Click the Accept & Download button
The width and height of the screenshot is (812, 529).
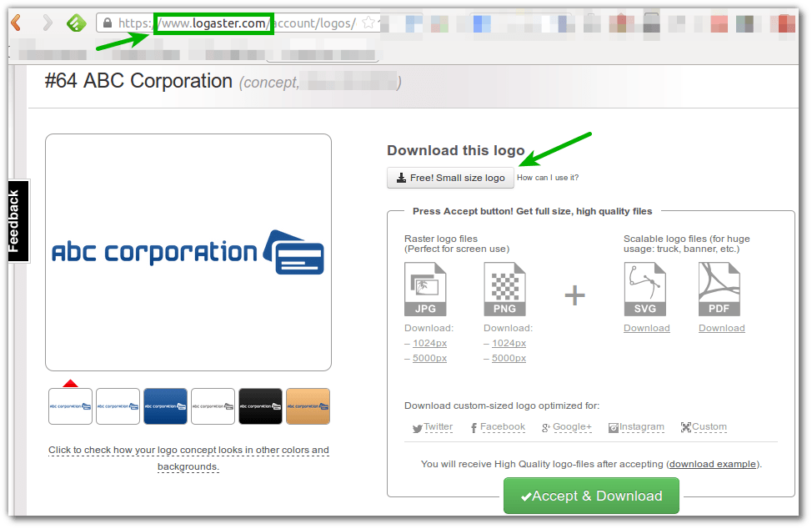coord(591,496)
